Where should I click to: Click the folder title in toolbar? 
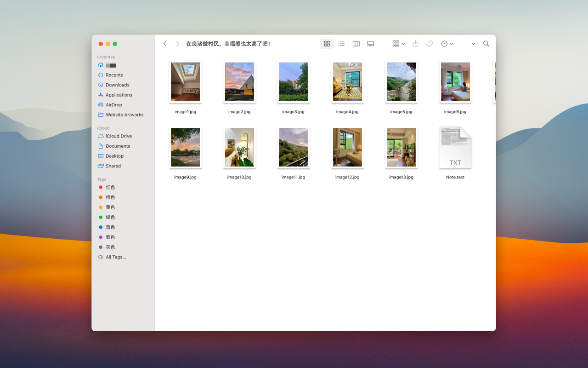[228, 44]
